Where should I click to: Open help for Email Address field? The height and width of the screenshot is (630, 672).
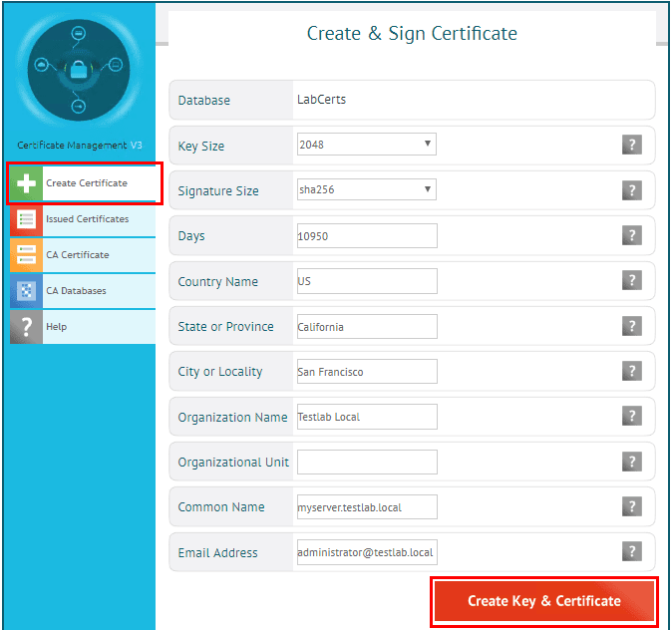click(632, 551)
